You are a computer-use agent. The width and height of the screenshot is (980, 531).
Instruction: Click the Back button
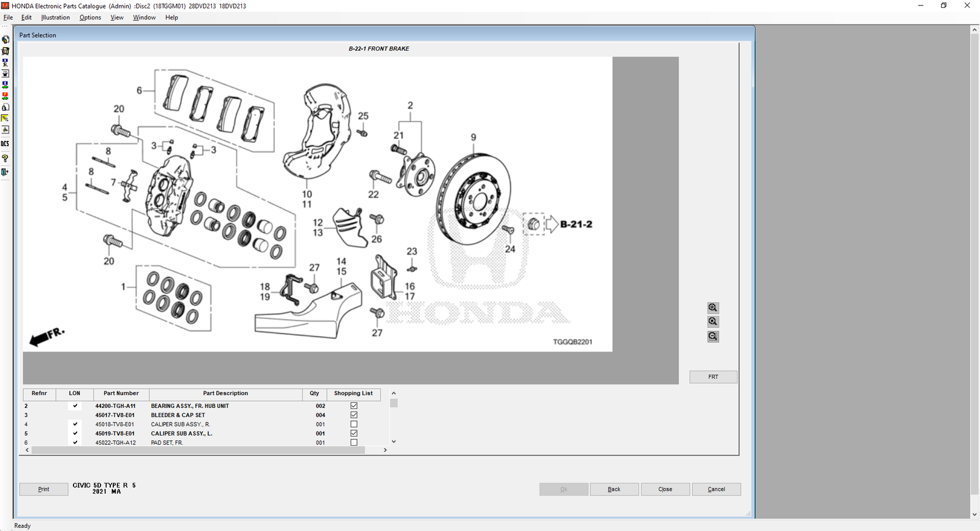point(614,489)
